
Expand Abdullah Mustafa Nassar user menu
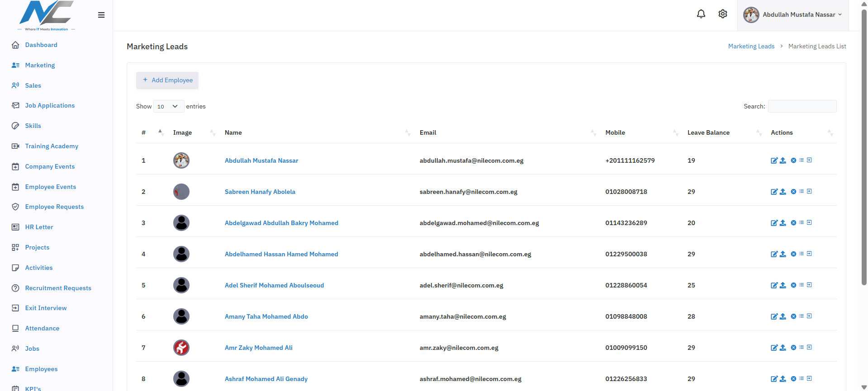point(793,15)
